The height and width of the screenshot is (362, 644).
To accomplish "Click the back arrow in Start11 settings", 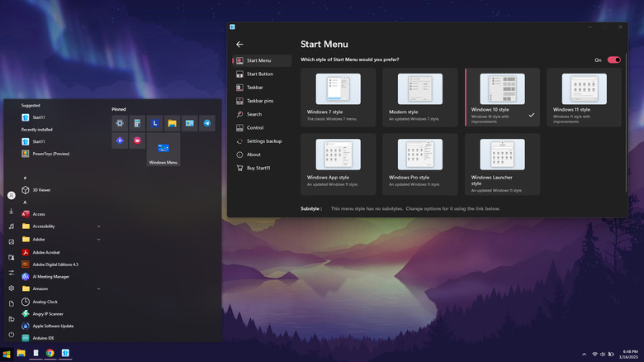I will coord(239,44).
